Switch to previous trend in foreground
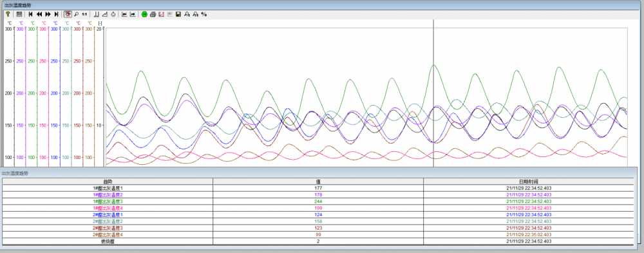Viewport: 644px width, 253px height. pyautogui.click(x=124, y=14)
